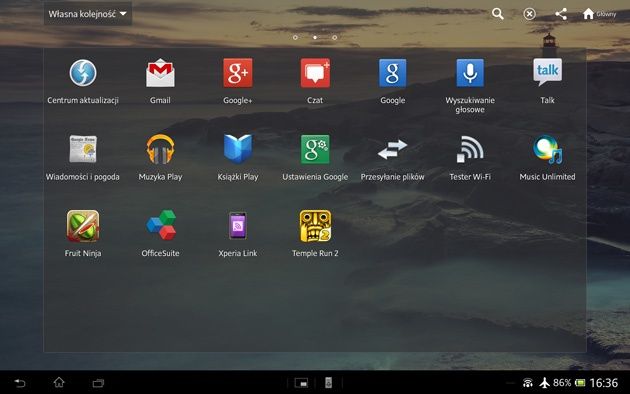Open the Google+ app

(238, 73)
